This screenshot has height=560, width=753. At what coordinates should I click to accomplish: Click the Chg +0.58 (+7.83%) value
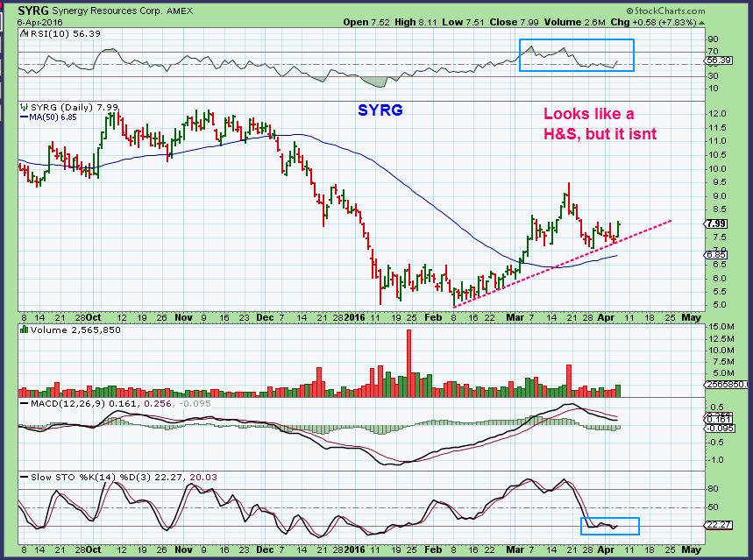[653, 22]
